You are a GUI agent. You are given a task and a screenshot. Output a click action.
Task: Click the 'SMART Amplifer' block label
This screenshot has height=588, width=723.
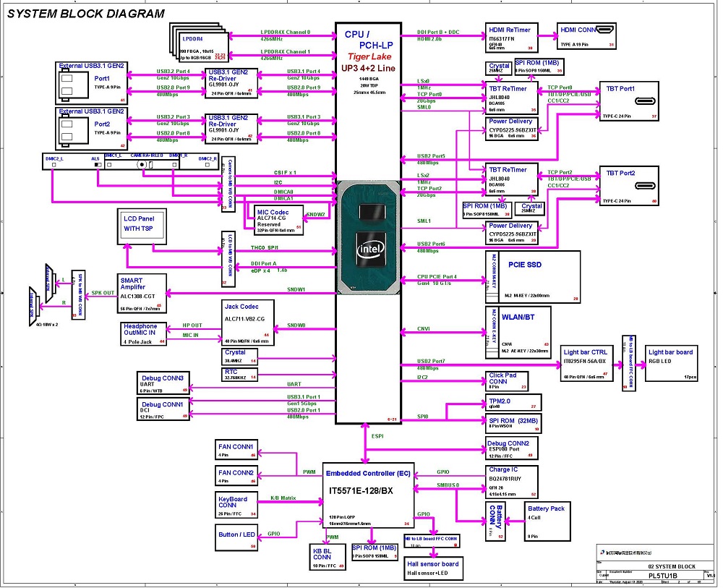133,284
